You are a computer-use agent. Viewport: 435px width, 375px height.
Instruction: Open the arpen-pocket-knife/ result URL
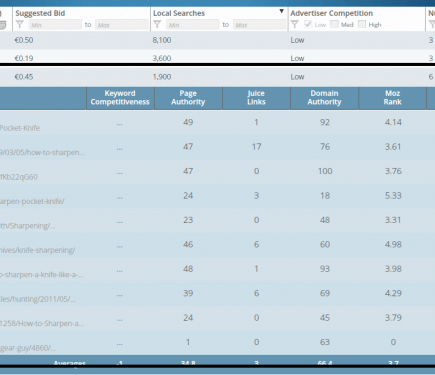coord(32,201)
